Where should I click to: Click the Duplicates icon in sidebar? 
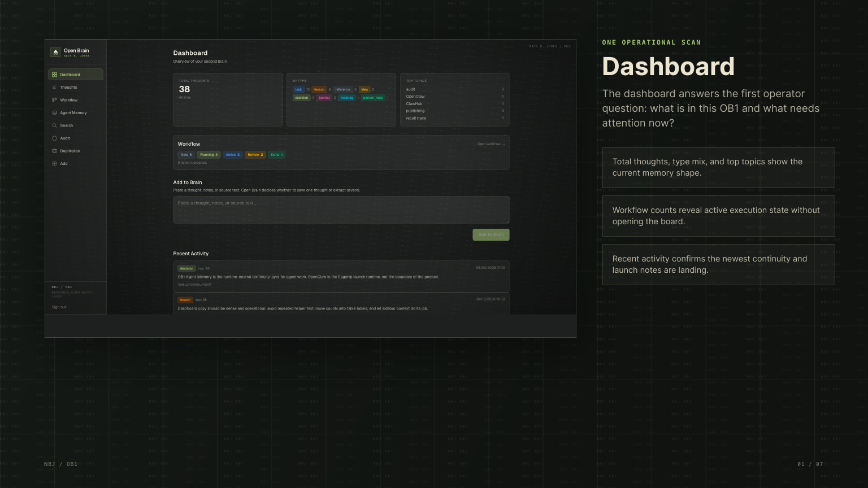pyautogui.click(x=54, y=151)
